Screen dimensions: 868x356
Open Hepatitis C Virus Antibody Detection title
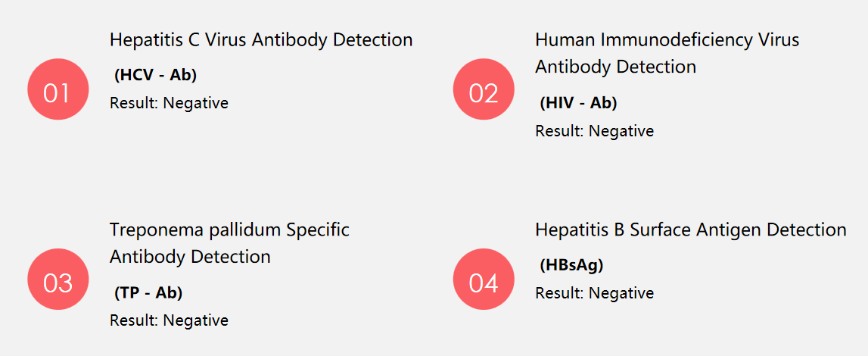coord(261,39)
